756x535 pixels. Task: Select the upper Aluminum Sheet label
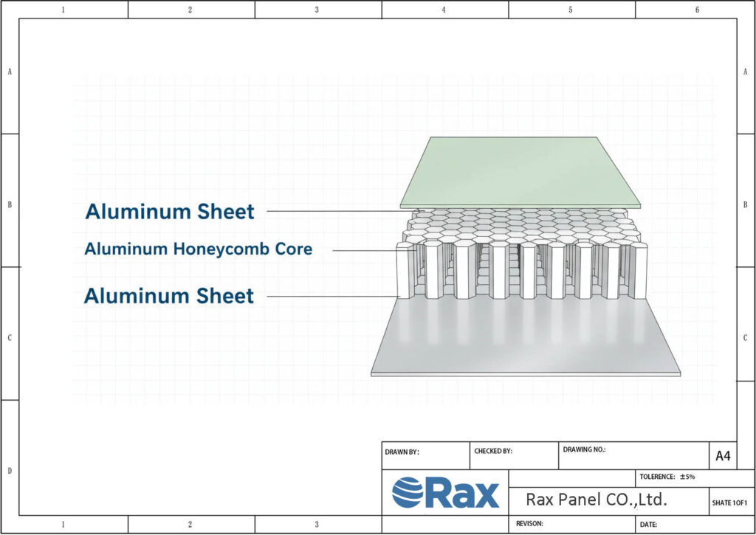(170, 212)
